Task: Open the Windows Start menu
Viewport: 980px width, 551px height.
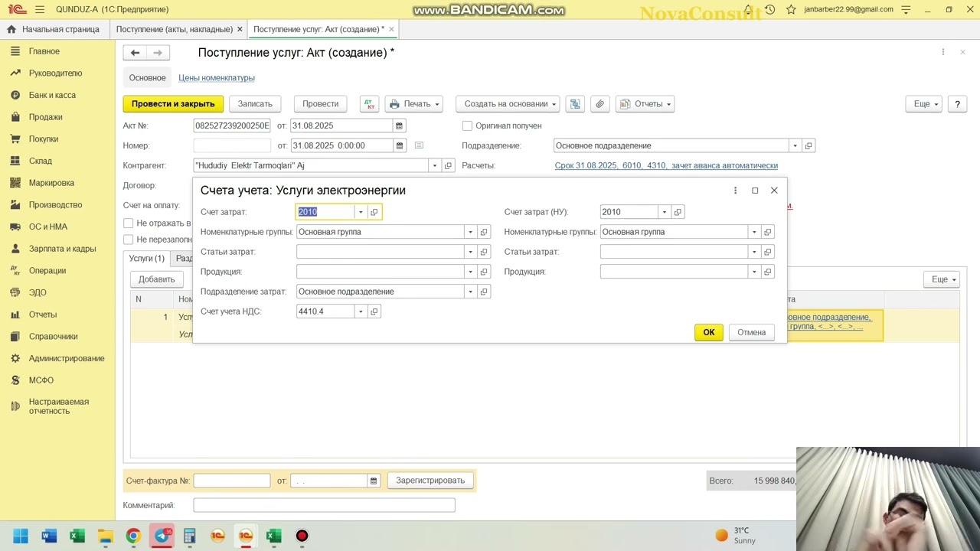Action: point(21,536)
